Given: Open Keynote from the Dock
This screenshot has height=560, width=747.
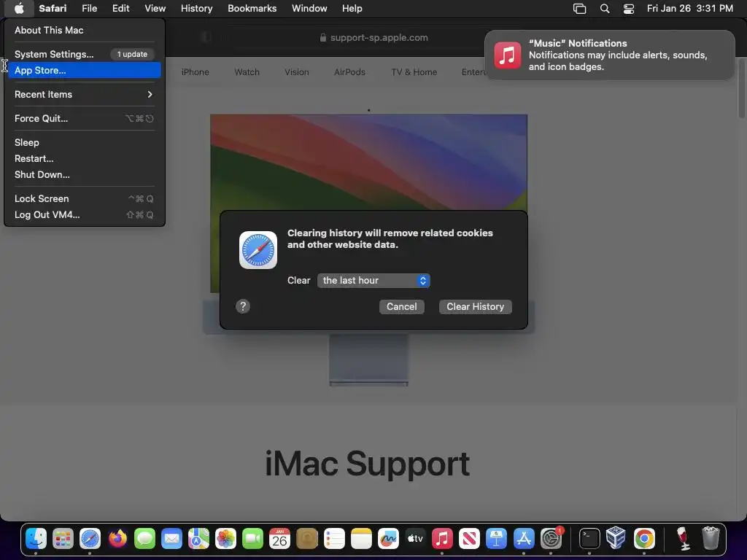Looking at the screenshot, I should coord(496,539).
